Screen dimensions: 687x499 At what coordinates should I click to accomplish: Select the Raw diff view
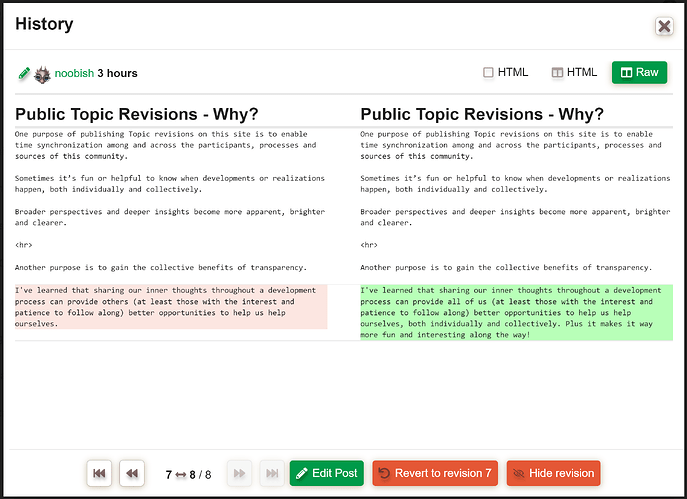[x=639, y=72]
